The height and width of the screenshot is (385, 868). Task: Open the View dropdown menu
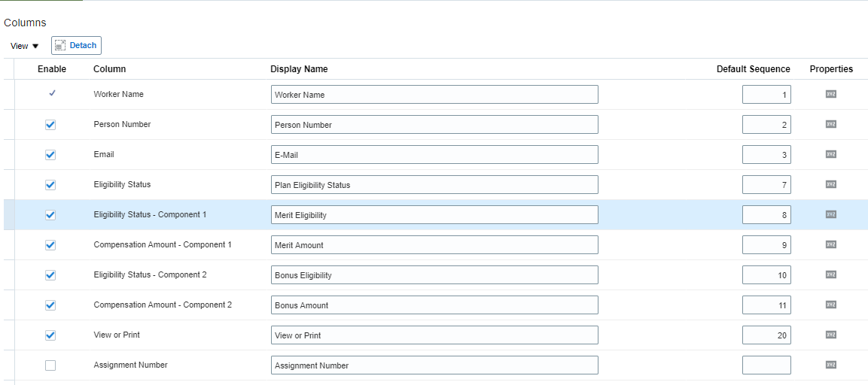pos(24,46)
